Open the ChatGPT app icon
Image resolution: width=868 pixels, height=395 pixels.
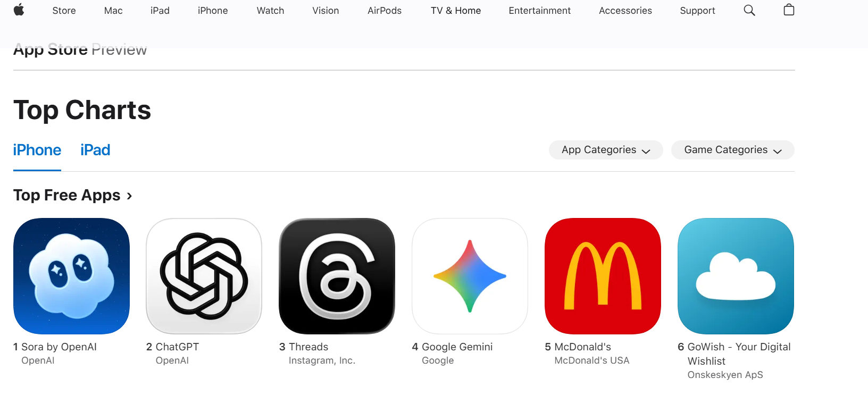coord(204,276)
